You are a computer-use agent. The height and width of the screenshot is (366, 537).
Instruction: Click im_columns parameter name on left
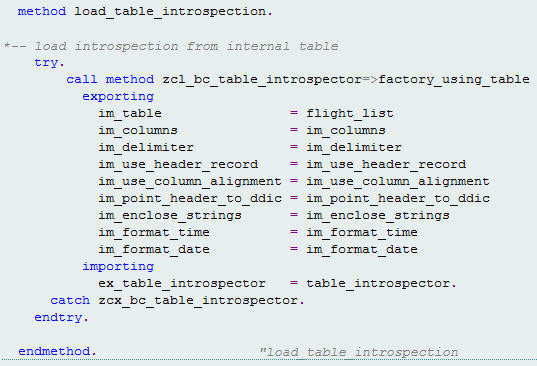[138, 130]
